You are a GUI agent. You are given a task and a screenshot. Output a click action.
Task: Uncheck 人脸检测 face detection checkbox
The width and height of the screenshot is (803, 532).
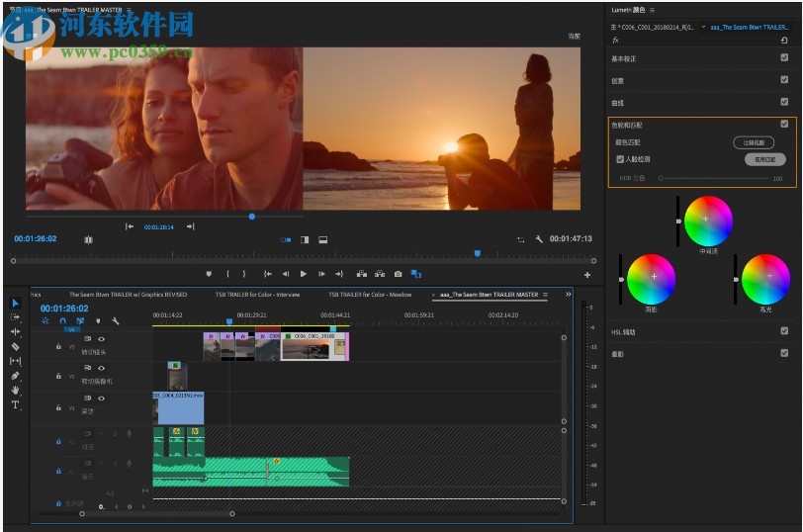[x=620, y=159]
